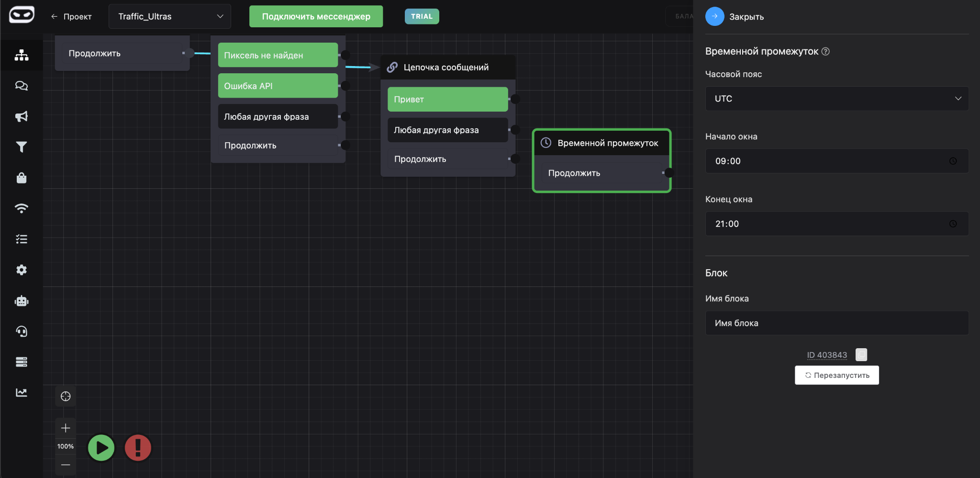Screen dimensions: 980x478
Task: Click the 100% zoom level indicator
Action: (x=66, y=446)
